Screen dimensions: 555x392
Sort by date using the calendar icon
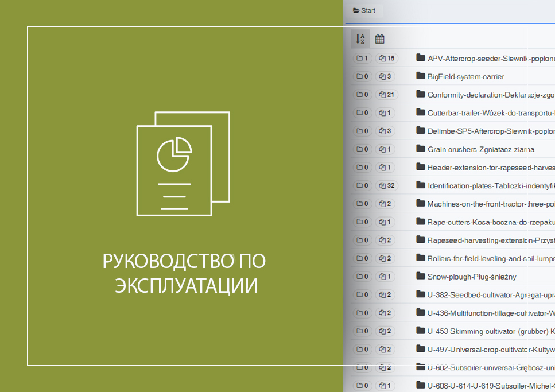tap(379, 38)
